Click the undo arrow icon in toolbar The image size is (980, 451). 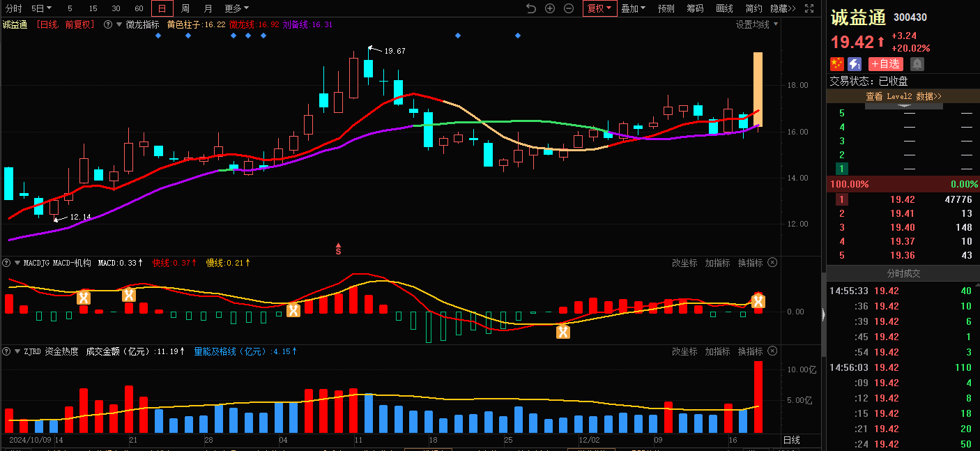531,8
